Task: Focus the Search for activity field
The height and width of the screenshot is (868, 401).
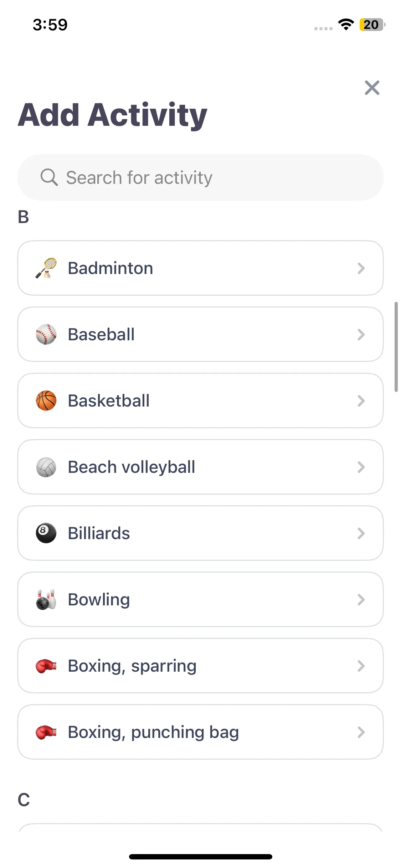Action: pos(200,177)
